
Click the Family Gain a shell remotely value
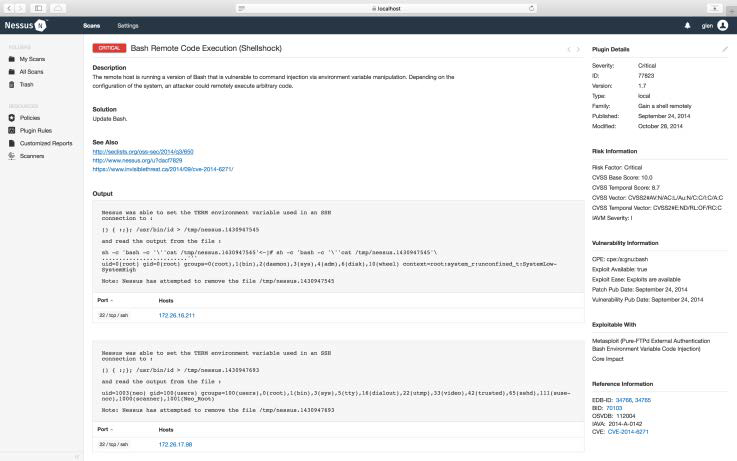coord(665,106)
